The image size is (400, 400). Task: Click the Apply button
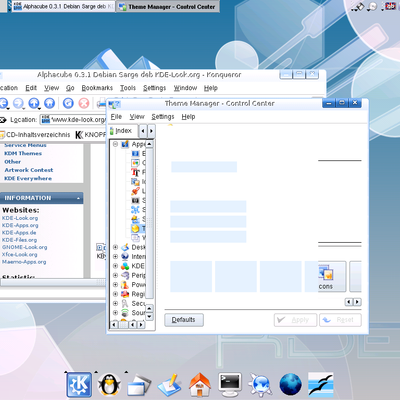[295, 320]
